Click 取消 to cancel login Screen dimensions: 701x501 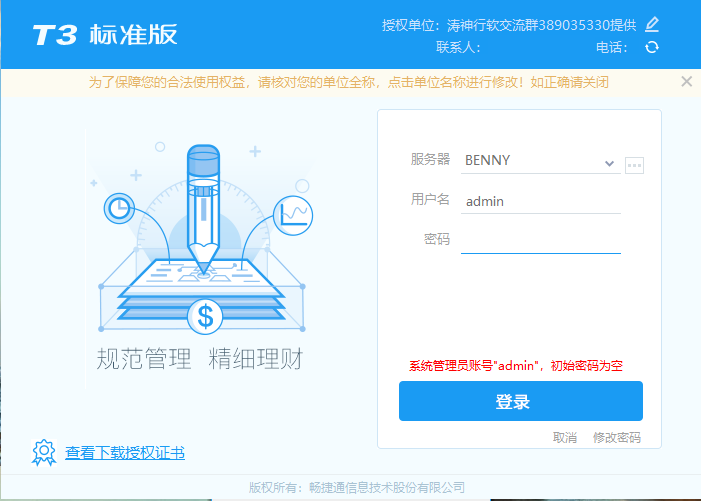[x=564, y=438]
